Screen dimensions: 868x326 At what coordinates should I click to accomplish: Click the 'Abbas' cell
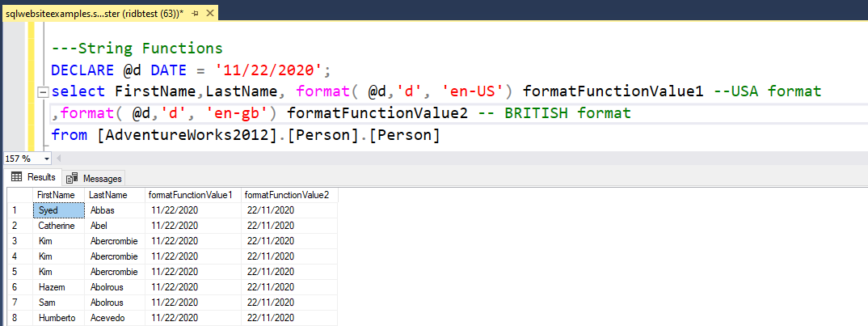click(115, 210)
